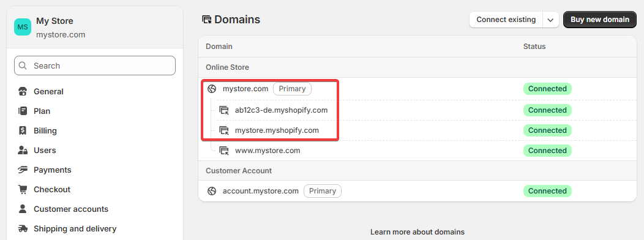The image size is (644, 240).
Task: Click the mystore.com text under My Store
Action: click(x=61, y=34)
